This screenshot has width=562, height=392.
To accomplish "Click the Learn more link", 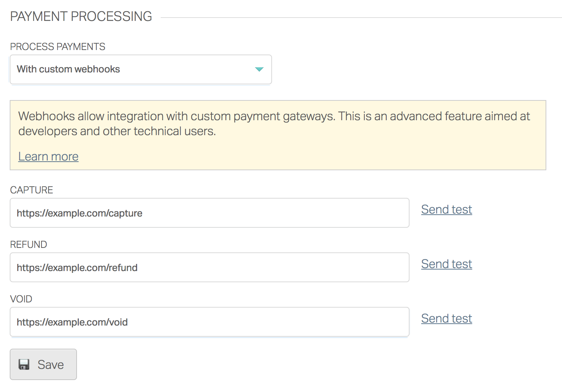I will coord(48,156).
